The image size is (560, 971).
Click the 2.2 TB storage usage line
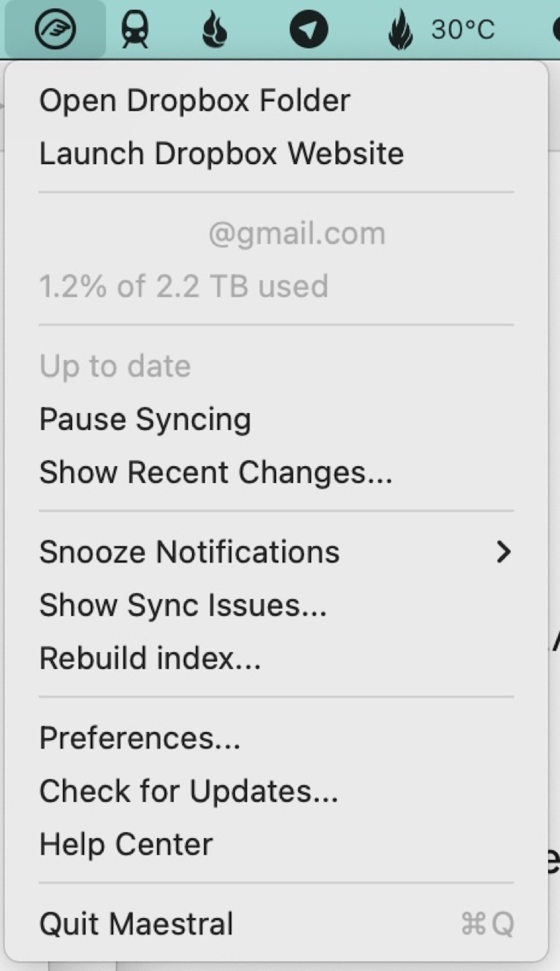tap(184, 286)
